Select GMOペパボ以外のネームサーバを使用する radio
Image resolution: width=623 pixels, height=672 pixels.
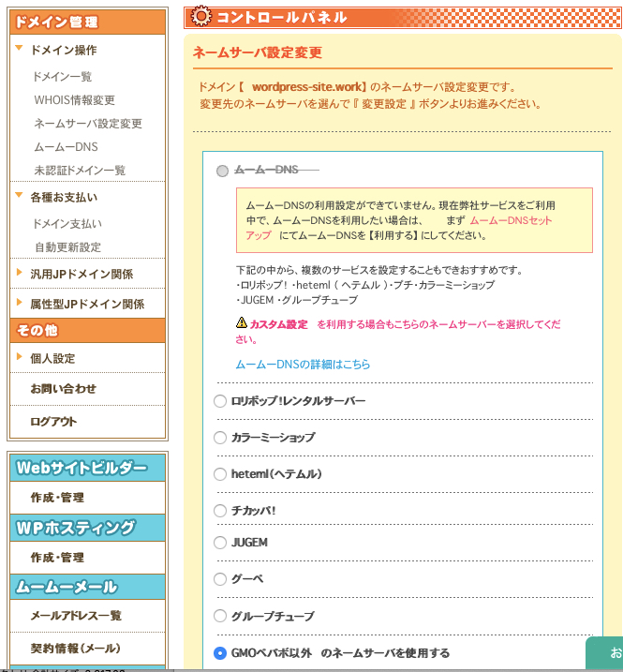click(x=220, y=653)
